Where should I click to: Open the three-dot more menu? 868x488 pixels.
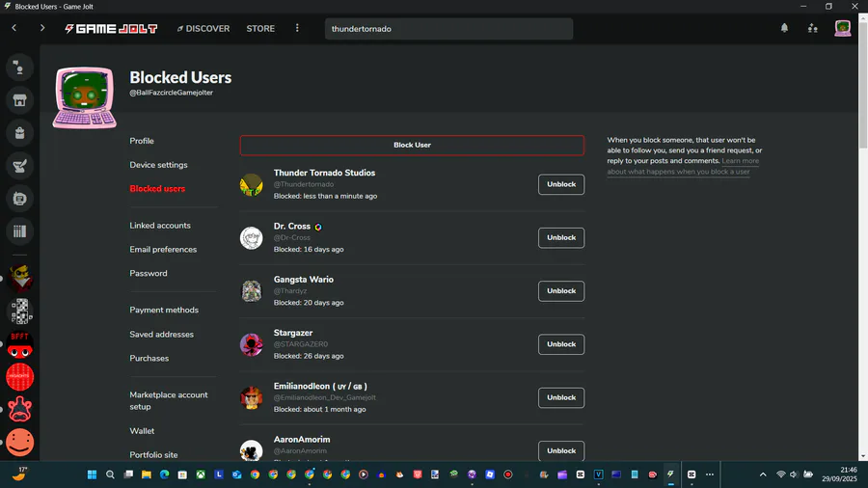pos(297,28)
